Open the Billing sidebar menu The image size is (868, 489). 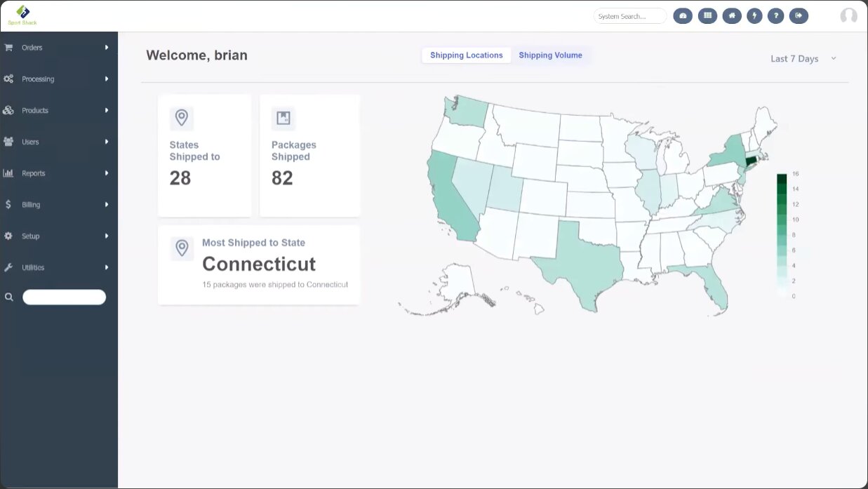coord(31,205)
